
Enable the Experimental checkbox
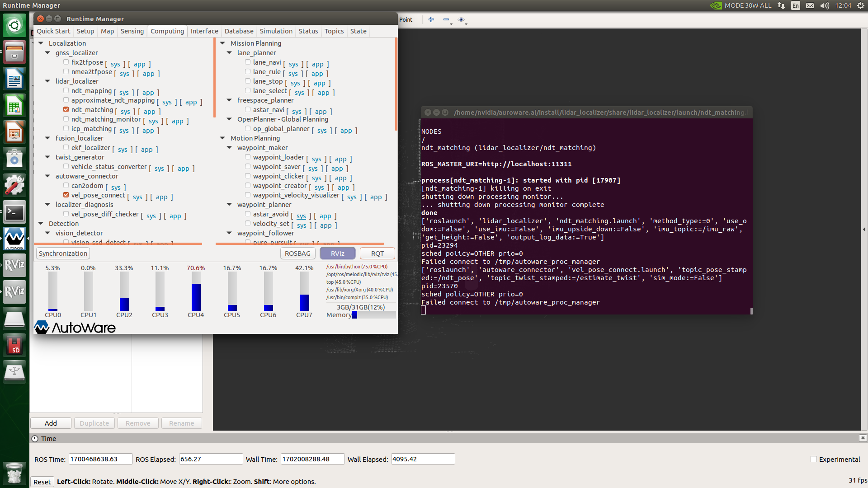[814, 459]
